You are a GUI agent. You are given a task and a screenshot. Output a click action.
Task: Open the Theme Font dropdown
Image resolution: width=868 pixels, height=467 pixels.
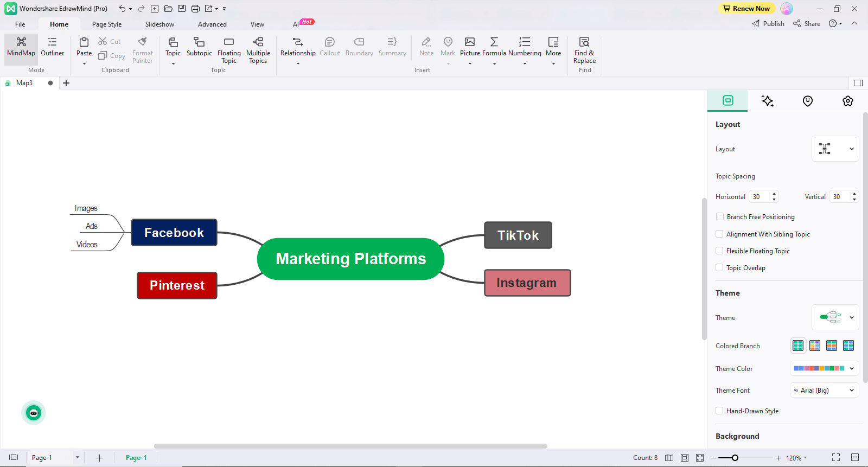coord(825,390)
